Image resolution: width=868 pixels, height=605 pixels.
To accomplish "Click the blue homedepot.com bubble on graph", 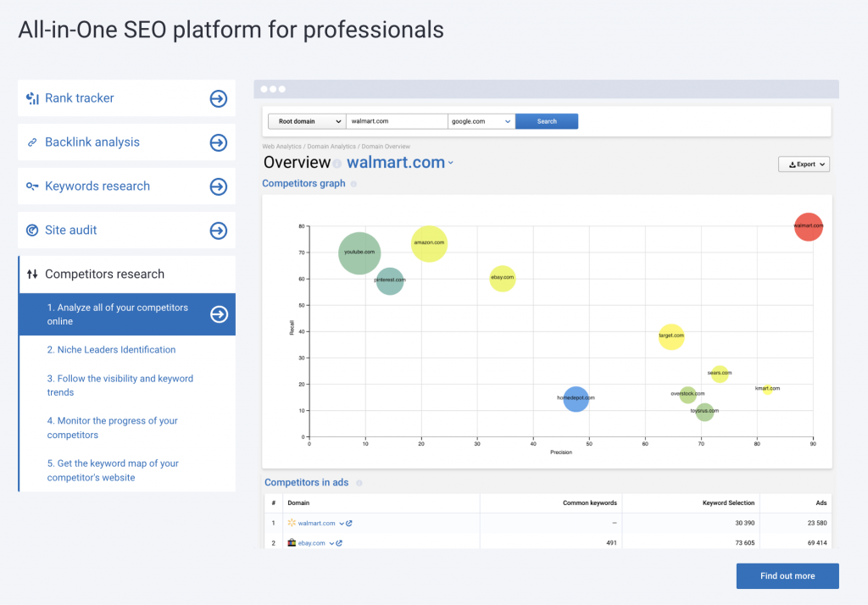I will 576,399.
